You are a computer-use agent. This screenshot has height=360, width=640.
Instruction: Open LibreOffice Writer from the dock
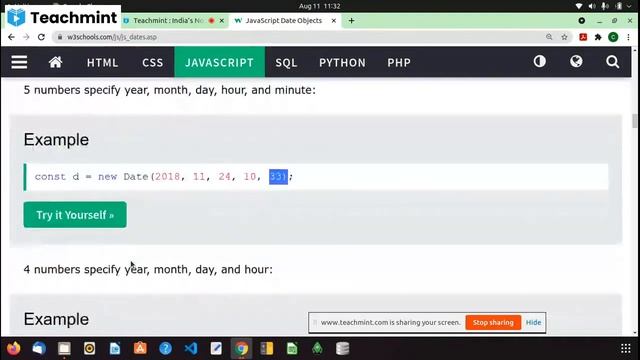(x=115, y=348)
